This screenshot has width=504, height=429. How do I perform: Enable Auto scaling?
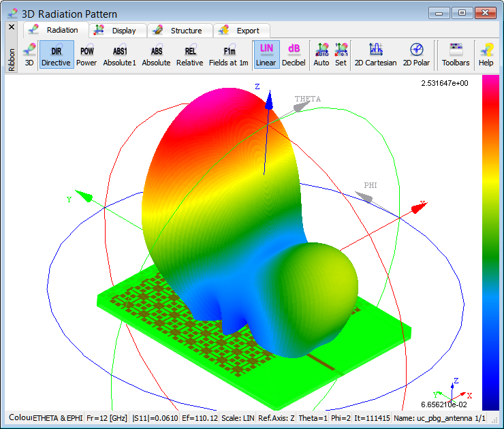tap(321, 54)
